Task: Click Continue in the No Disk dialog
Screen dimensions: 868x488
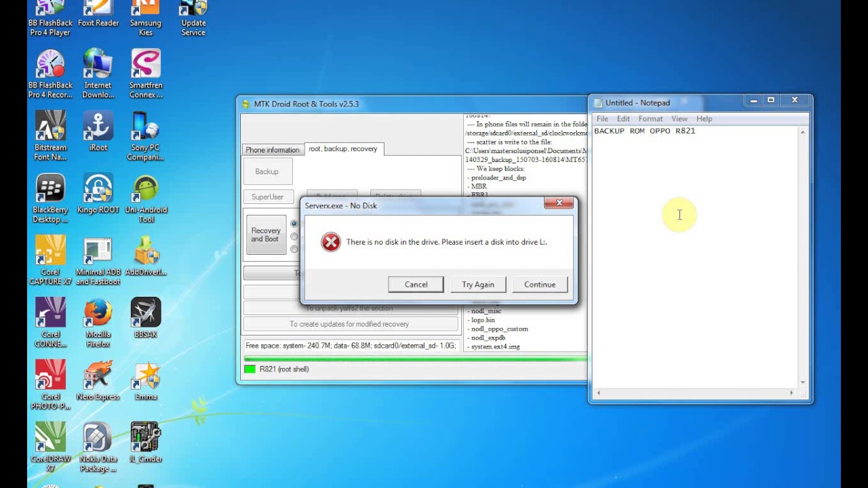Action: click(540, 285)
